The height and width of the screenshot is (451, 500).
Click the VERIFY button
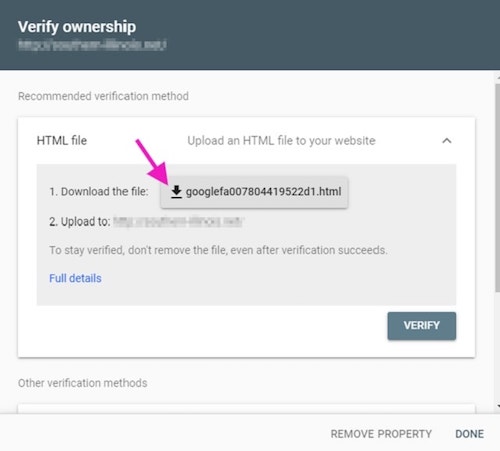[422, 326]
